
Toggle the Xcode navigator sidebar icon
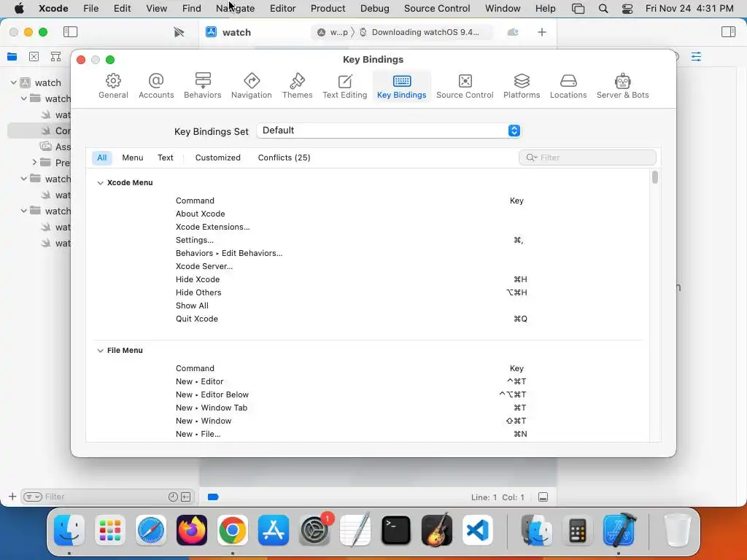coord(70,32)
